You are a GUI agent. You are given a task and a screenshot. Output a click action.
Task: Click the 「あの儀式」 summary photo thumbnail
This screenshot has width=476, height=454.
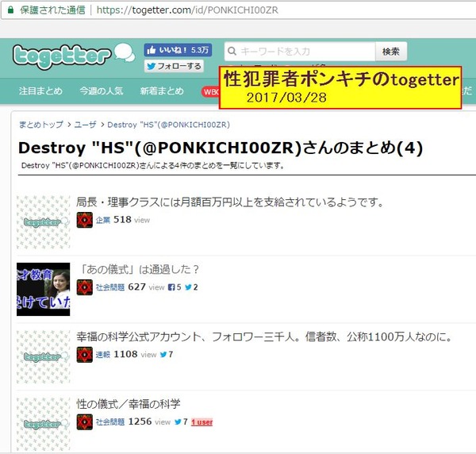pyautogui.click(x=44, y=290)
